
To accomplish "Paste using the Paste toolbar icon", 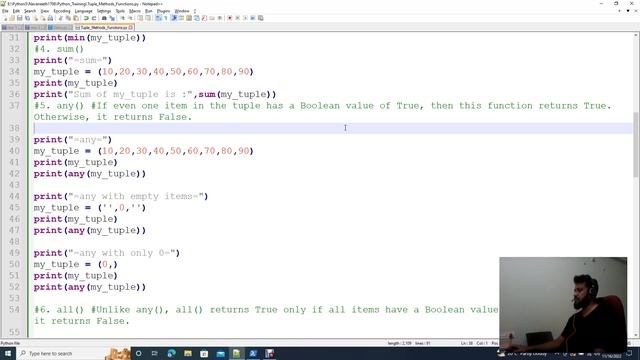I will 76,18.
